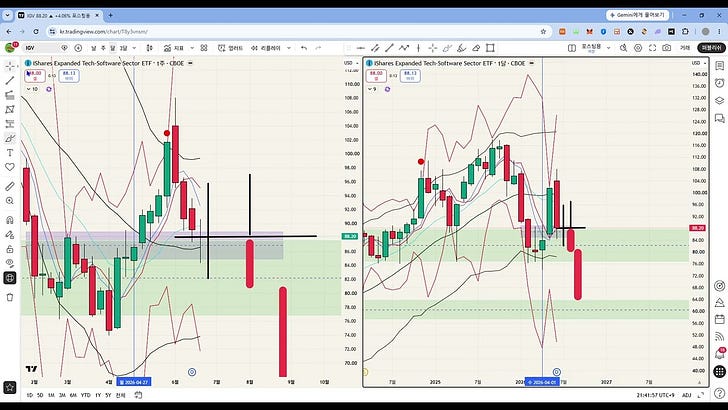Open the layout setup icon

coord(572,48)
